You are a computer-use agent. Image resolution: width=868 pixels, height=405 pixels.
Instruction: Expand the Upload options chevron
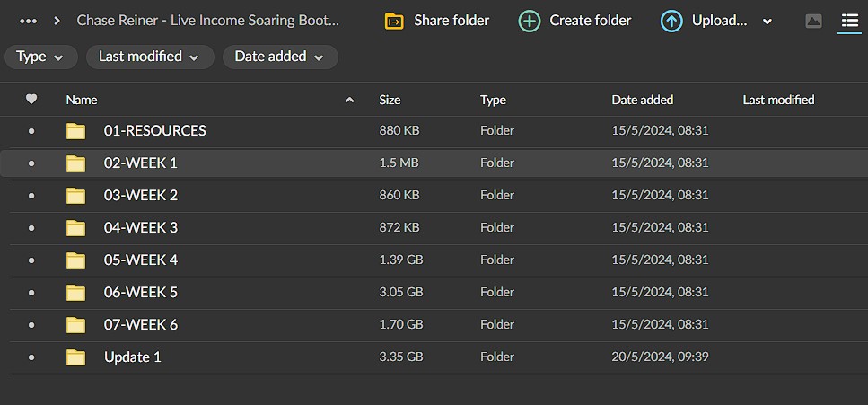tap(767, 22)
